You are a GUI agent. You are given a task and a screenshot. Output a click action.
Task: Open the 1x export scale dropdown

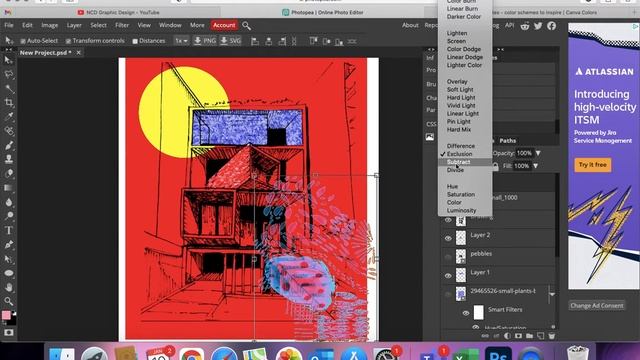(181, 41)
